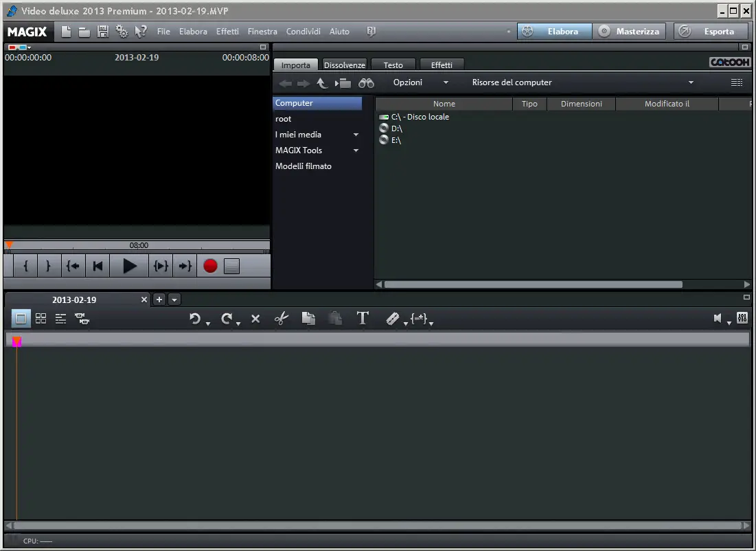Select the E:\ drive

(390, 140)
